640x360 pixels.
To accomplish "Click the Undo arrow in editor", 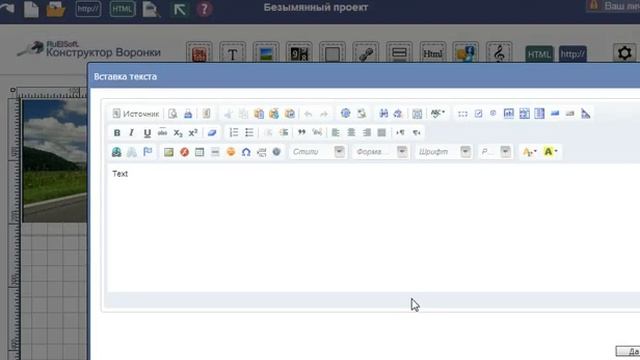I will (308, 114).
